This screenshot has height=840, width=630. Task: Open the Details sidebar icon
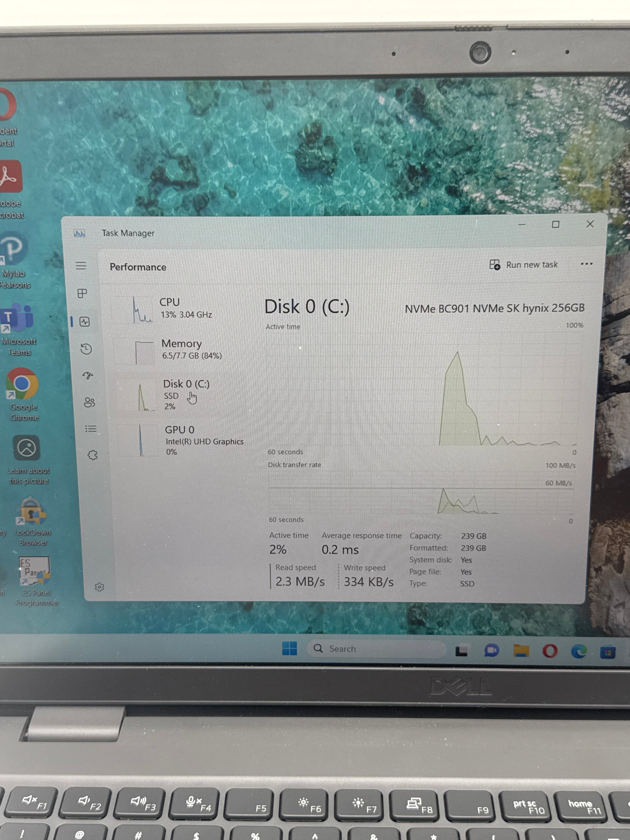91,429
